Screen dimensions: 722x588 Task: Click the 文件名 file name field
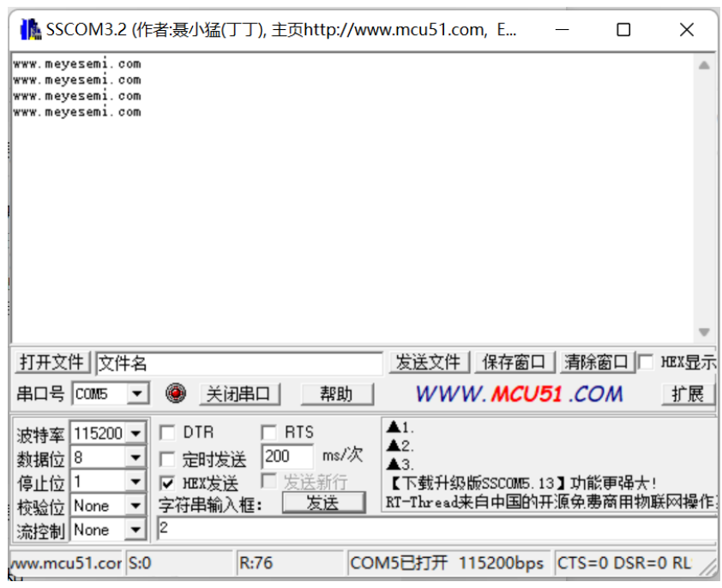[239, 363]
